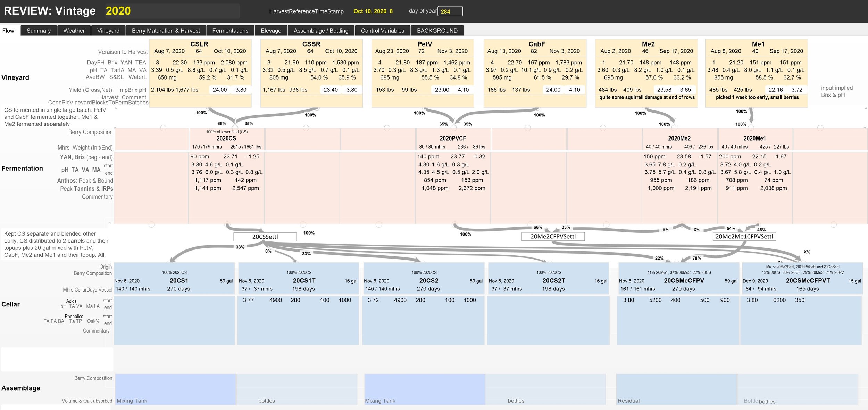Click the 20Me2Me1CFPVSettl settling box
This screenshot has height=410, width=868.
pos(744,236)
